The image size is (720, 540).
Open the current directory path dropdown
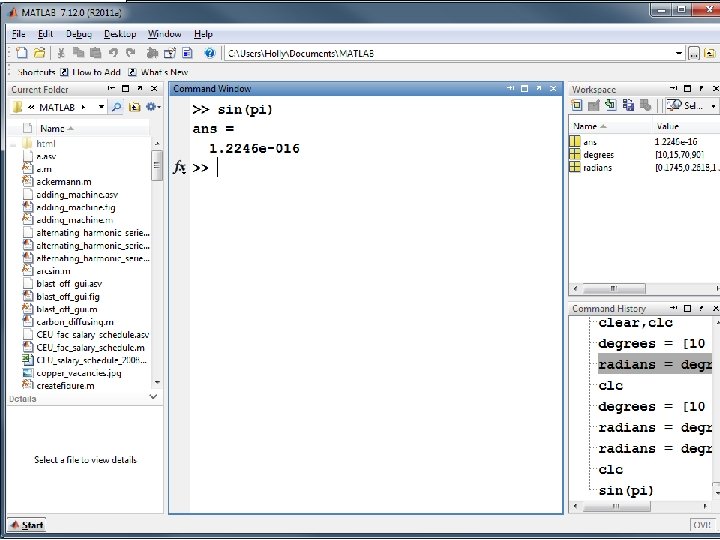(x=679, y=53)
